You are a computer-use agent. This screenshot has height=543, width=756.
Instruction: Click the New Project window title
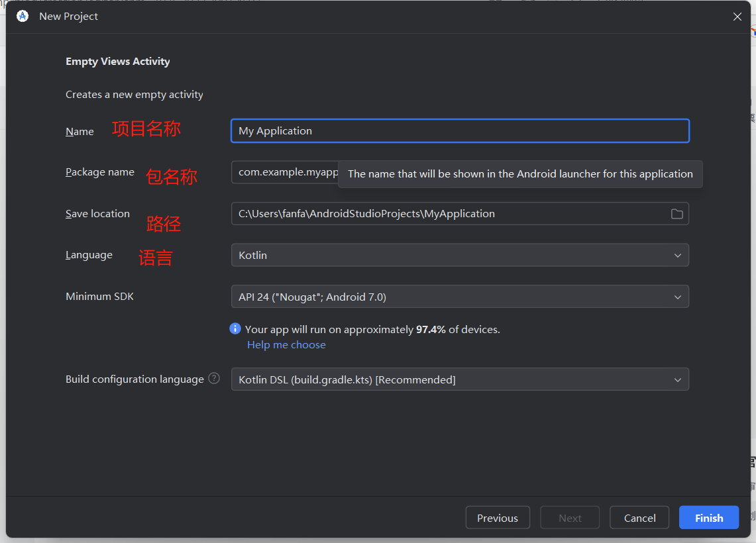[x=68, y=17]
